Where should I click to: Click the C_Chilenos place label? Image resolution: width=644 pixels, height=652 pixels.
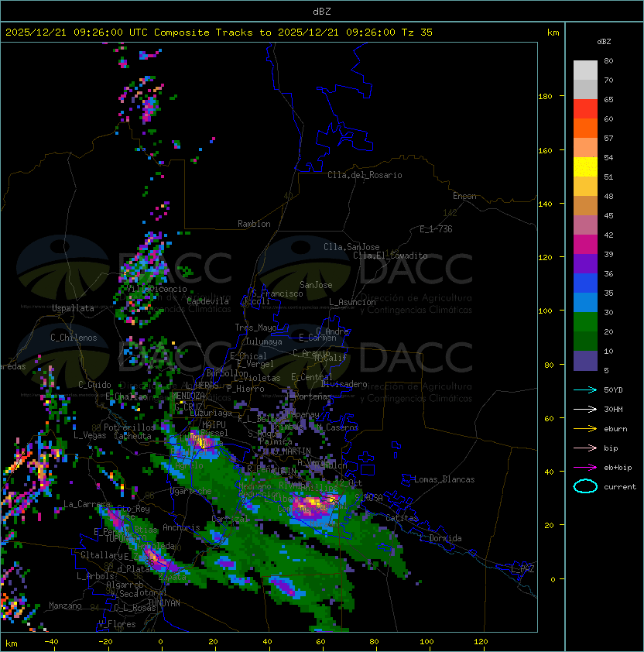coord(74,338)
